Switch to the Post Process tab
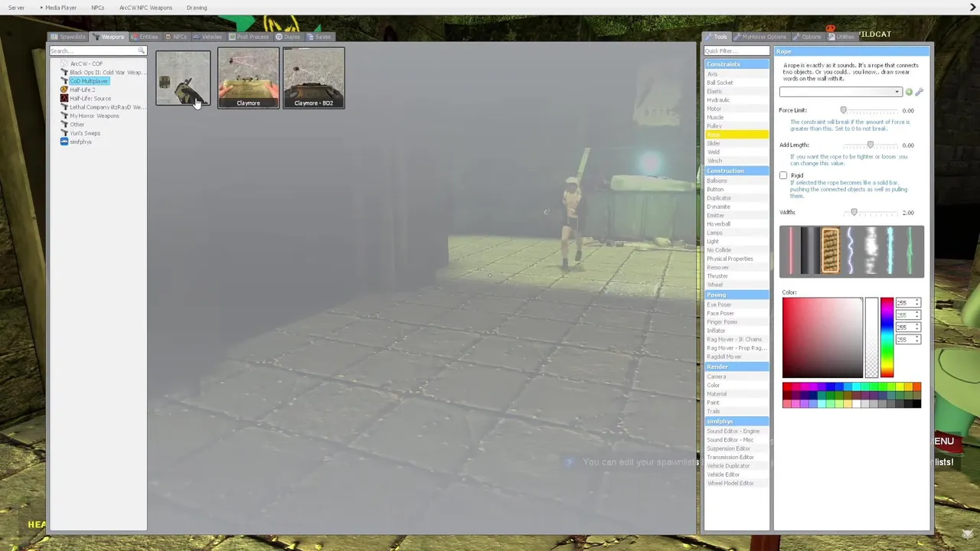The width and height of the screenshot is (980, 551). [x=249, y=37]
